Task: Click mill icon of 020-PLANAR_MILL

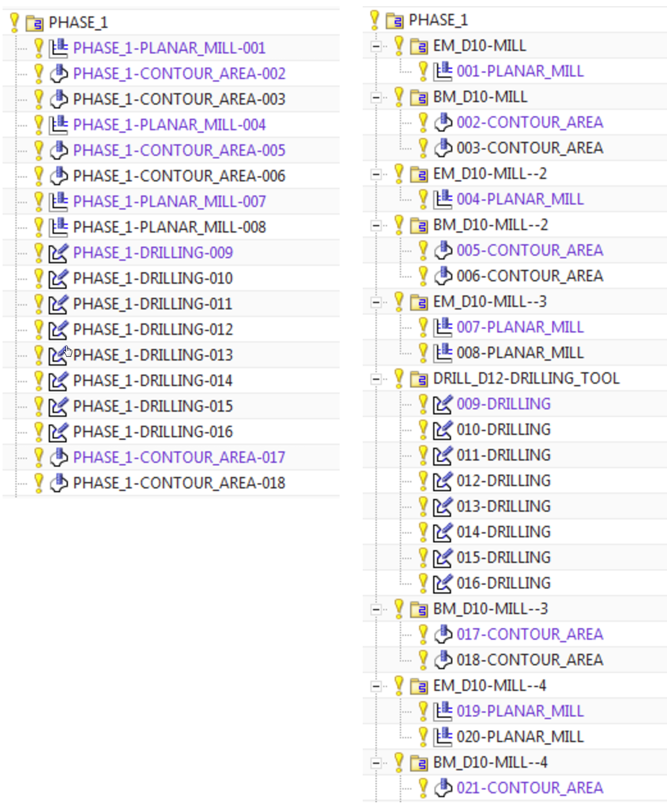Action: pyautogui.click(x=443, y=737)
